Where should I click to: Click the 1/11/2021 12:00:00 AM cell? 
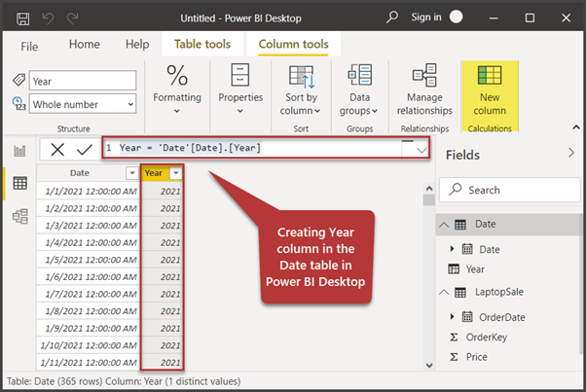click(89, 363)
